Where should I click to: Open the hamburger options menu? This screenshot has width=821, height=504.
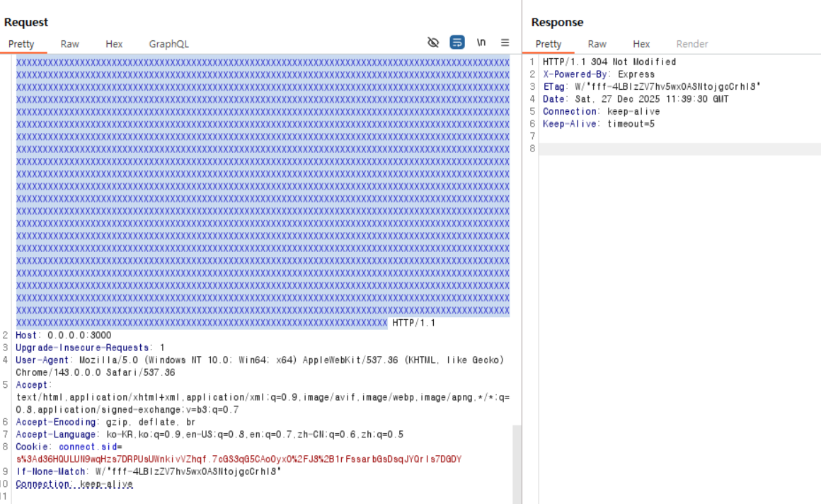505,42
